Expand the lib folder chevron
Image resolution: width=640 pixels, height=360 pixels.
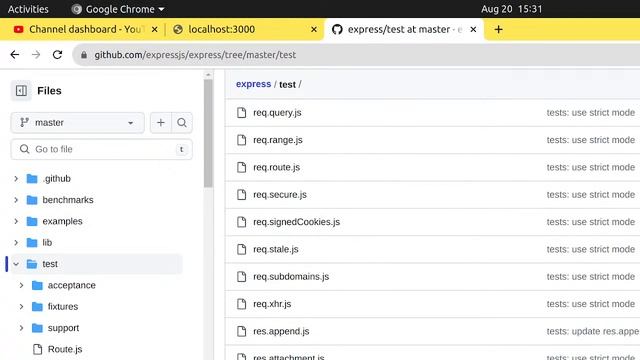coord(16,242)
